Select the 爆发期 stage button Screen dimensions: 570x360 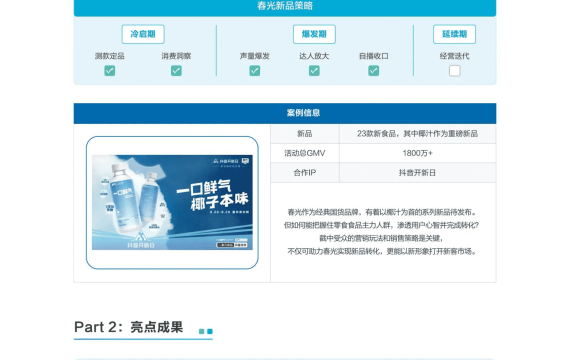click(x=314, y=34)
